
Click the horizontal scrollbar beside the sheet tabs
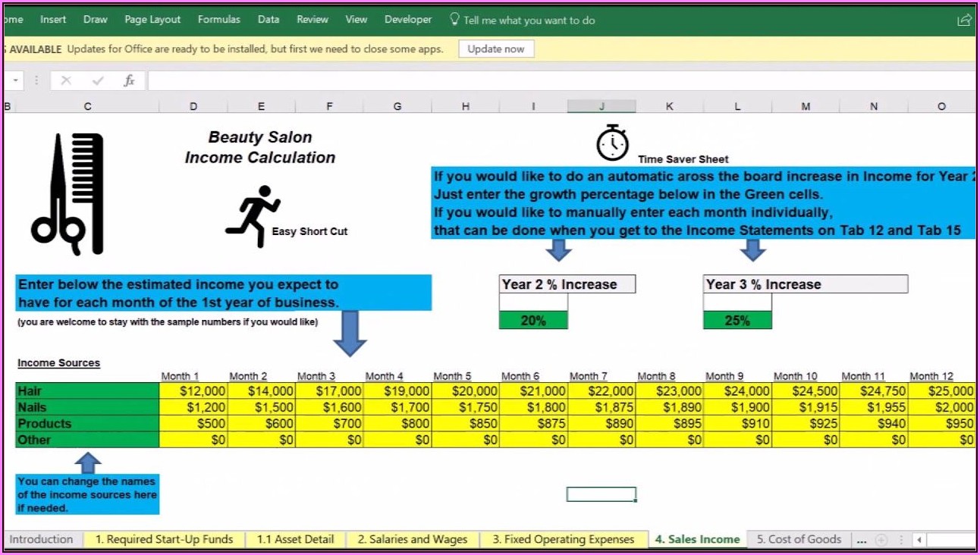click(950, 540)
